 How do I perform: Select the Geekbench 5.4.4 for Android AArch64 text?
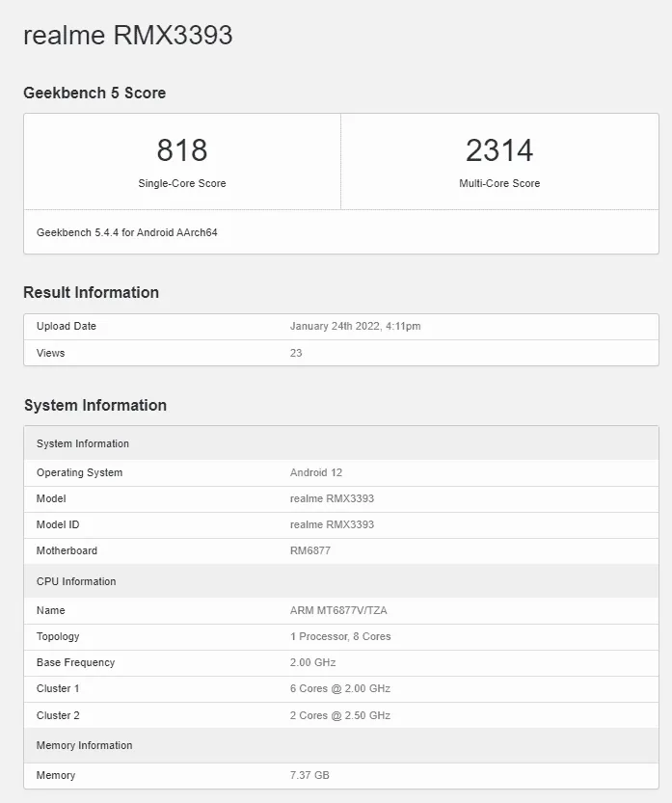127,232
